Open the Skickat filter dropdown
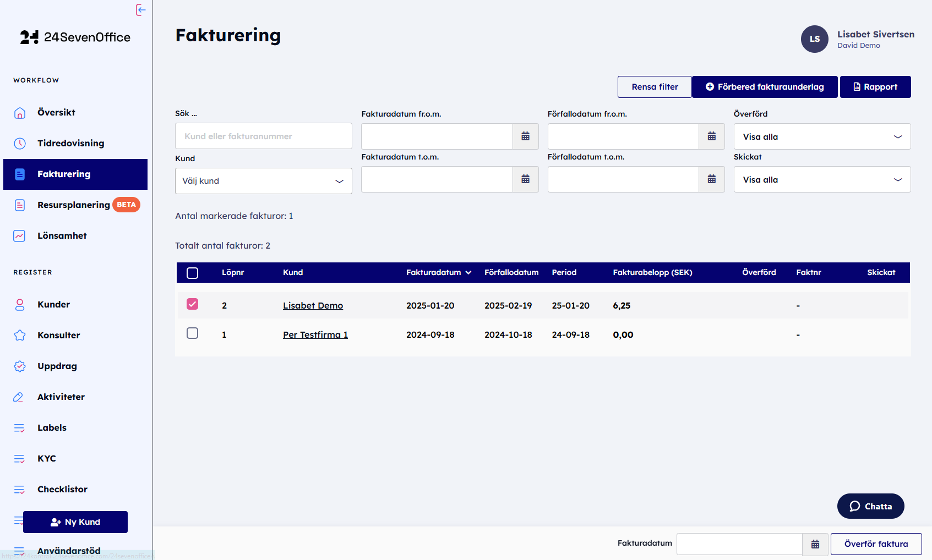Image resolution: width=932 pixels, height=560 pixels. 821,179
